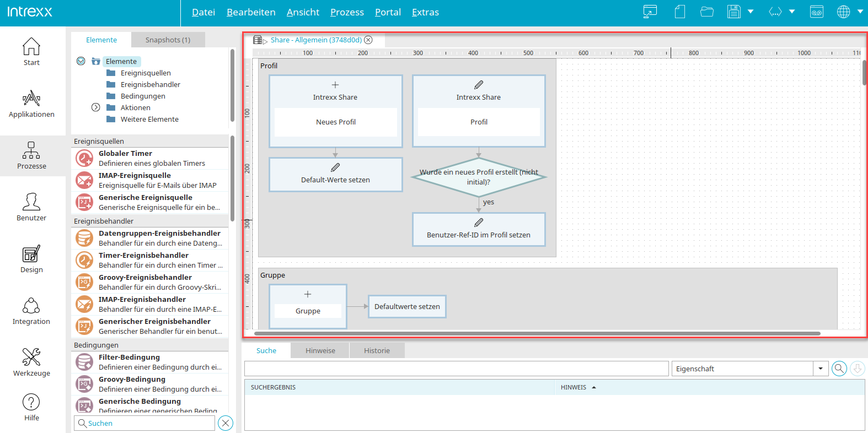Click the portal connection monitor icon

coord(650,12)
